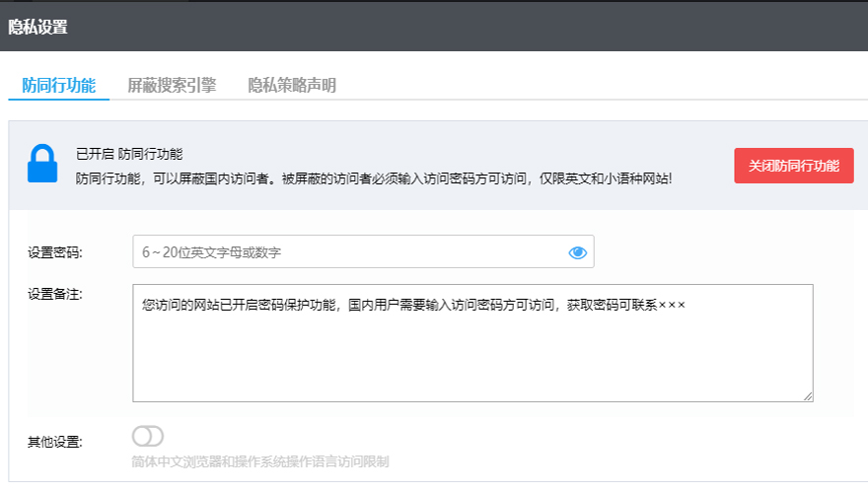Click the 设置密码 field label
This screenshot has width=868, height=493.
[55, 252]
